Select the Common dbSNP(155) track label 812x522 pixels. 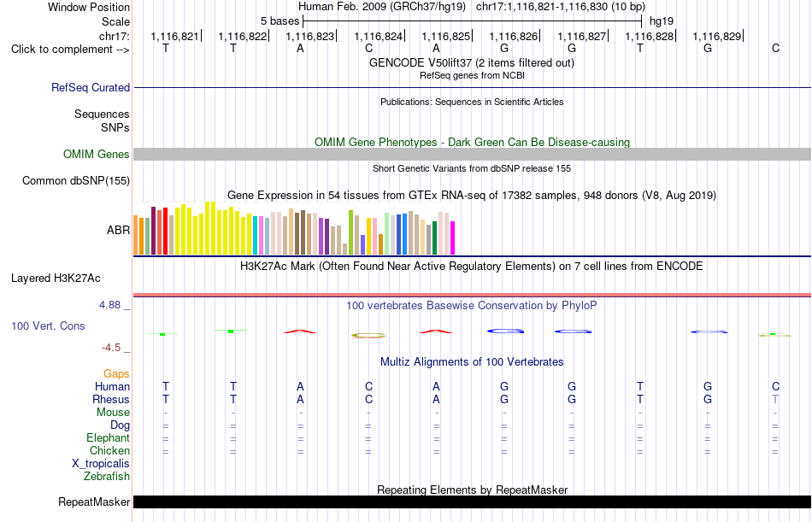coord(76,181)
